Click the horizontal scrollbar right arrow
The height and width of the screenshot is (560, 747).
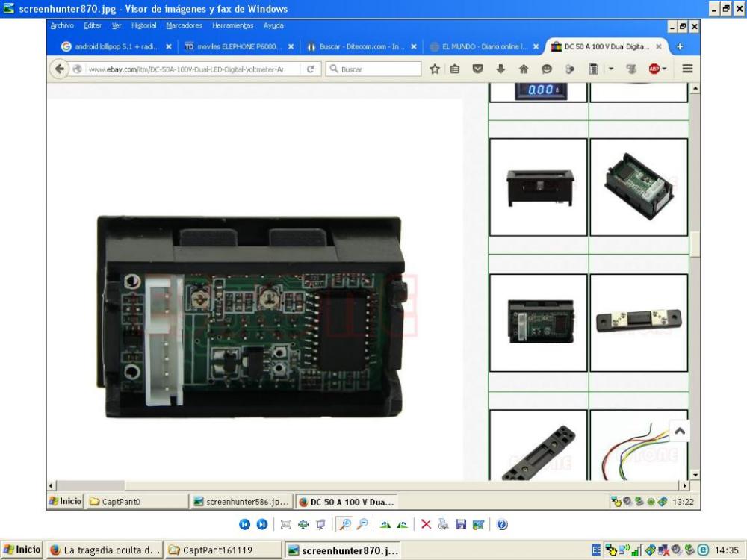(x=684, y=486)
